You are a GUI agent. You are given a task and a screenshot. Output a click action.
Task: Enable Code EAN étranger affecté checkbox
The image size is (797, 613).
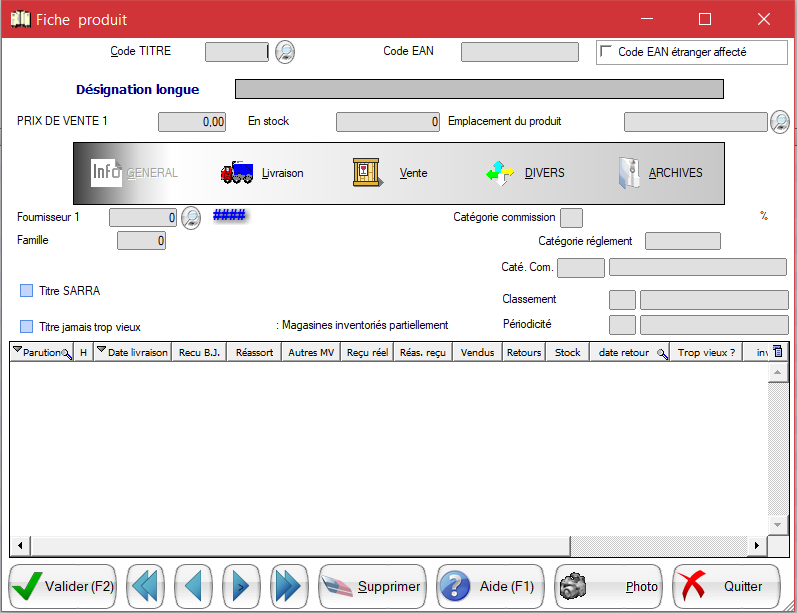coord(605,52)
